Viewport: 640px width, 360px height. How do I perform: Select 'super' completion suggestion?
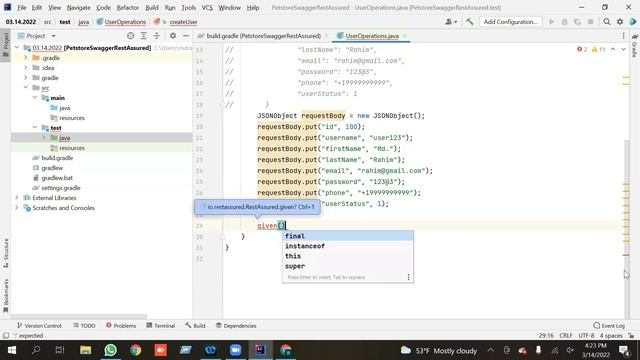348,266
